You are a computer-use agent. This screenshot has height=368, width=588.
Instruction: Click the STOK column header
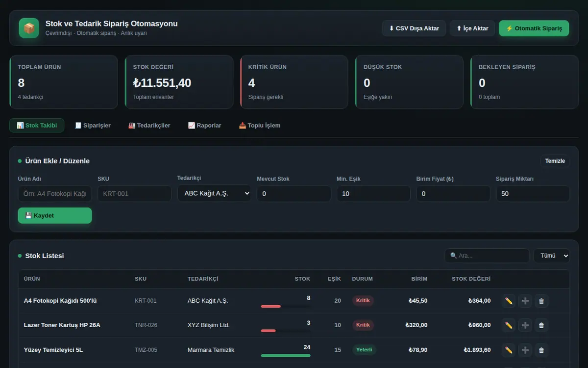point(302,279)
